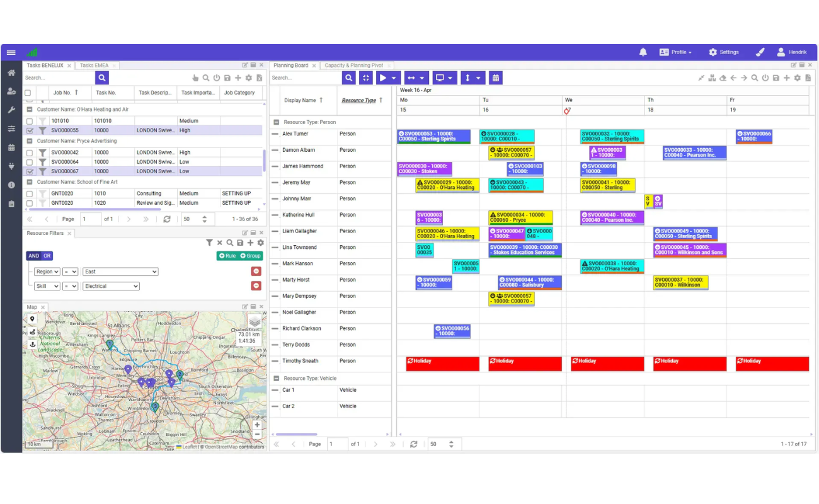Open the Region field dropdown
This screenshot has height=504, width=819.
click(47, 272)
